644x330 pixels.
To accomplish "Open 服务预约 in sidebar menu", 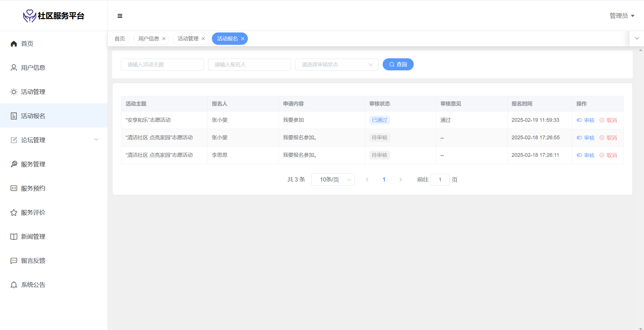I will 33,188.
